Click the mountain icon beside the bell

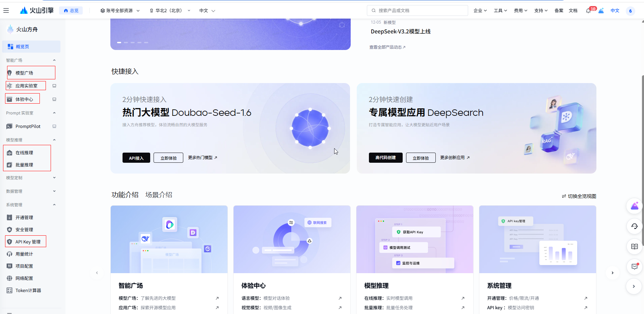[x=601, y=11]
